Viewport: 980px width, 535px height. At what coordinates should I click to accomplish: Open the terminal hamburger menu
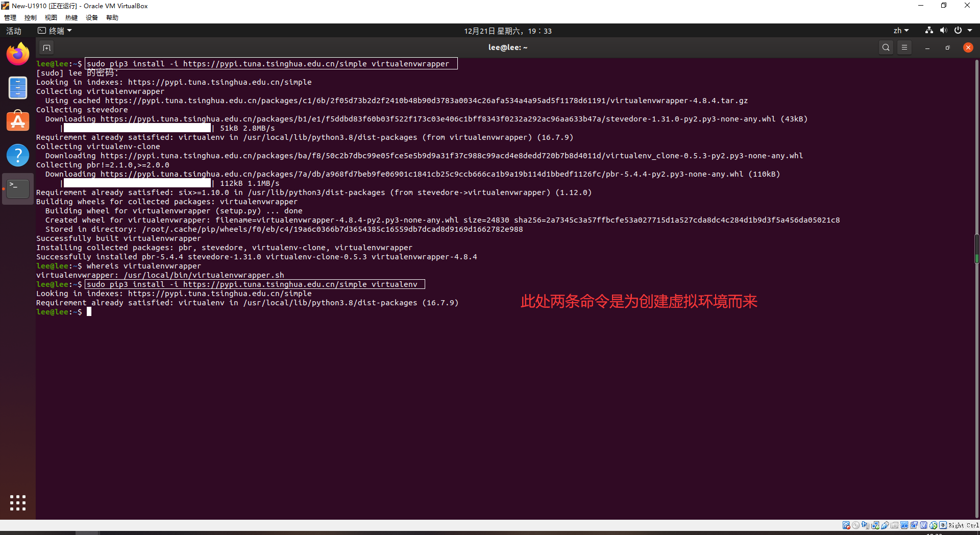click(904, 47)
